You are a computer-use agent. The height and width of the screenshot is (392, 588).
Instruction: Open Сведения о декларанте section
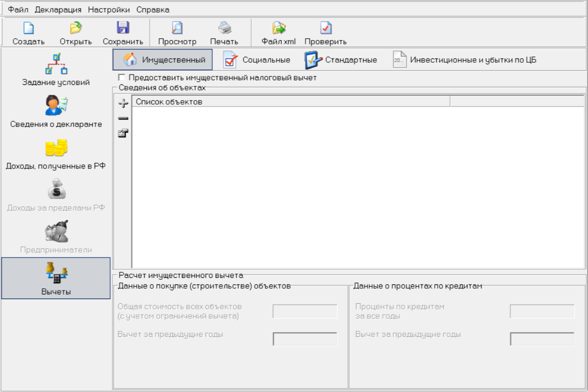tap(56, 112)
